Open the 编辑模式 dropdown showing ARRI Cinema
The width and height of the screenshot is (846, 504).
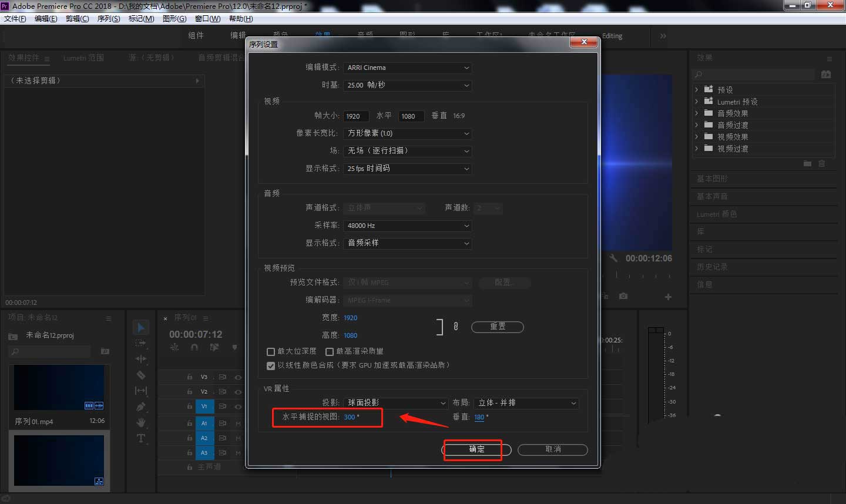407,68
